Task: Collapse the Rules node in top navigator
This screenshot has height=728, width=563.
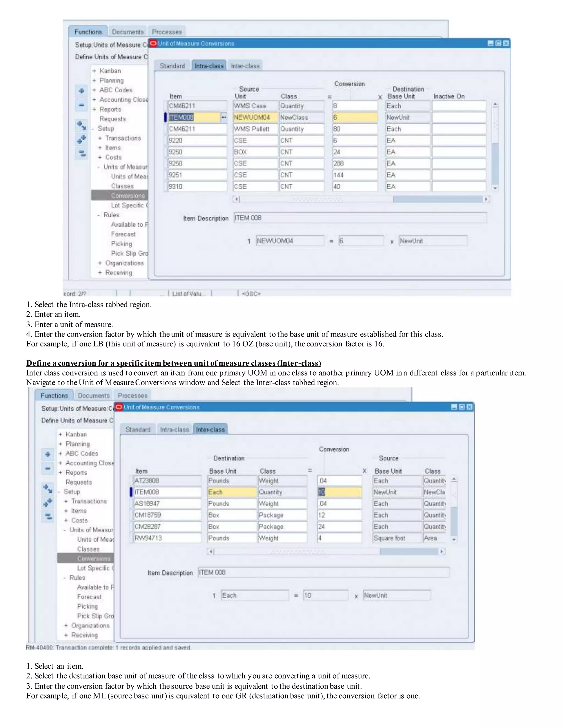Action: [99, 215]
